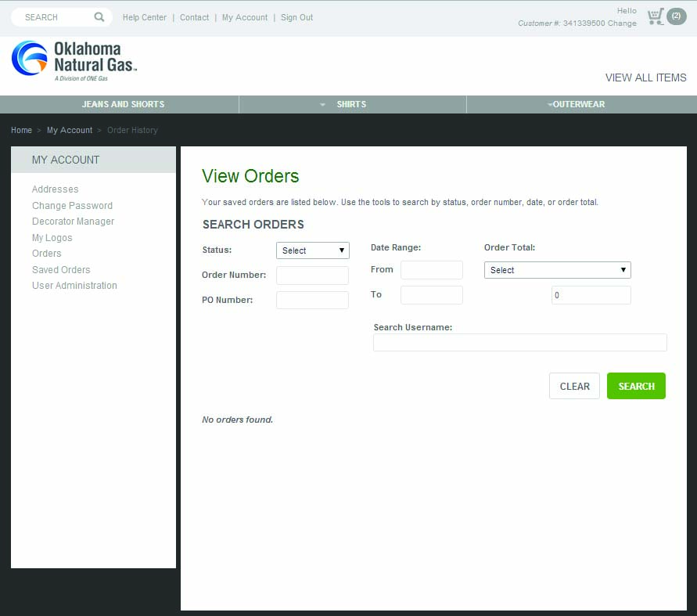This screenshot has width=697, height=616.
Task: Open the Order Total dropdown
Action: pyautogui.click(x=557, y=270)
